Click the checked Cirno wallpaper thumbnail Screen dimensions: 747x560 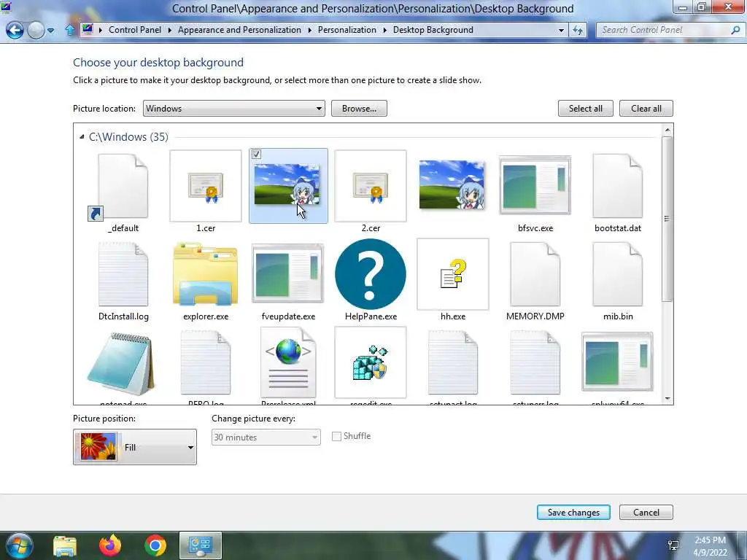[x=287, y=186]
